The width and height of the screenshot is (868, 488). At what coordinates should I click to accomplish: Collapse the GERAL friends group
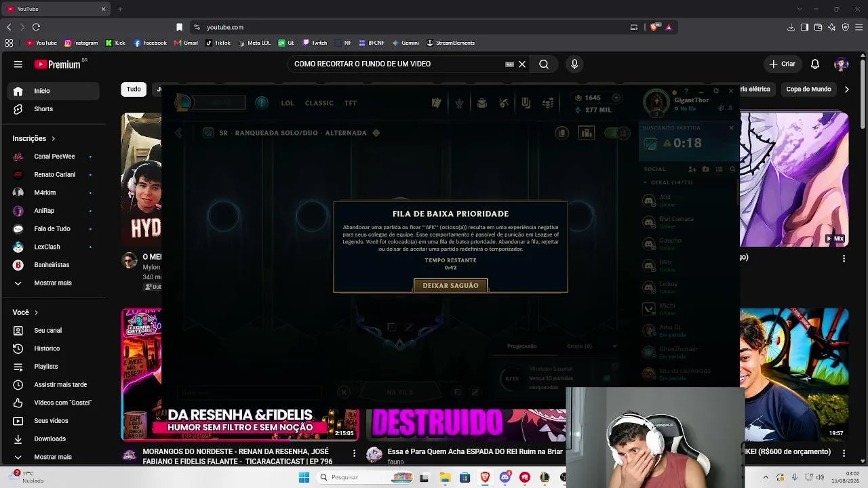click(667, 182)
